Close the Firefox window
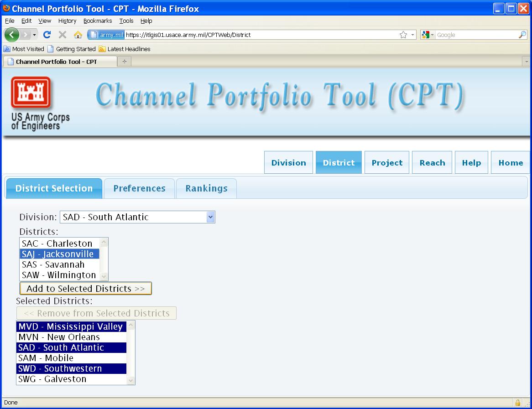Viewport: 532px width, 409px height. pos(523,9)
